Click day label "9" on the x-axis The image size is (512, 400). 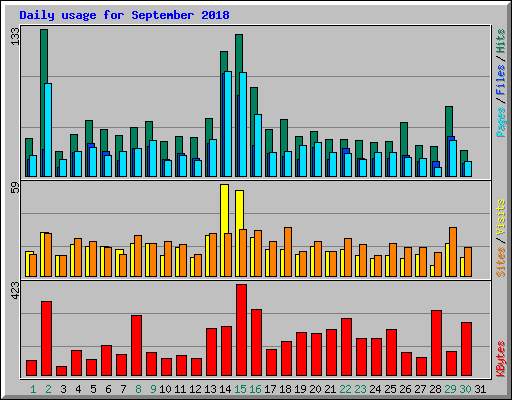153,389
